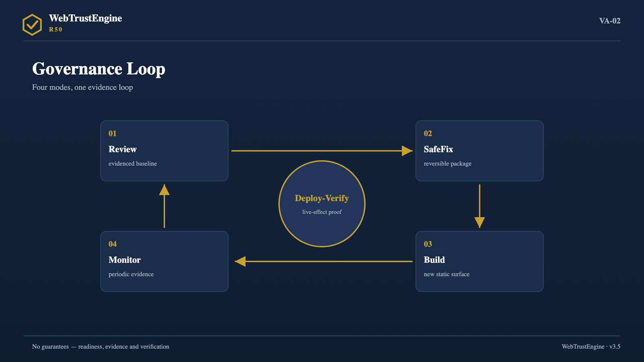Click the "reversible package" caption

(x=448, y=164)
